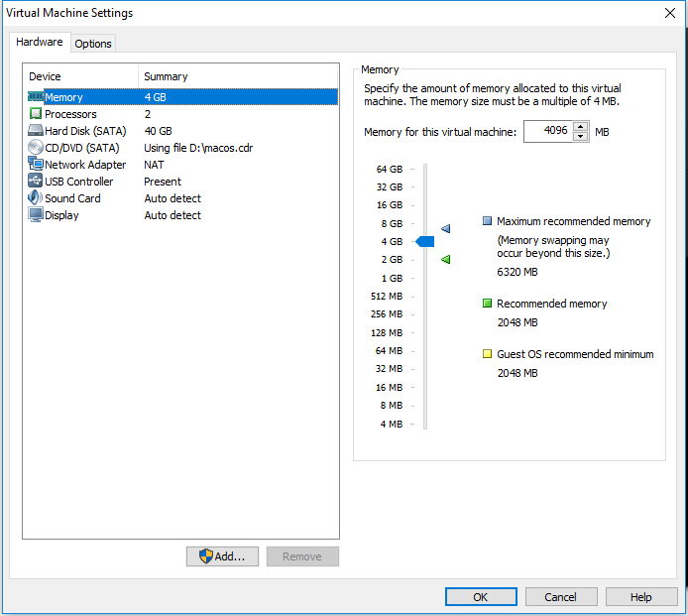Select the Memory chip icon in device list

point(36,96)
